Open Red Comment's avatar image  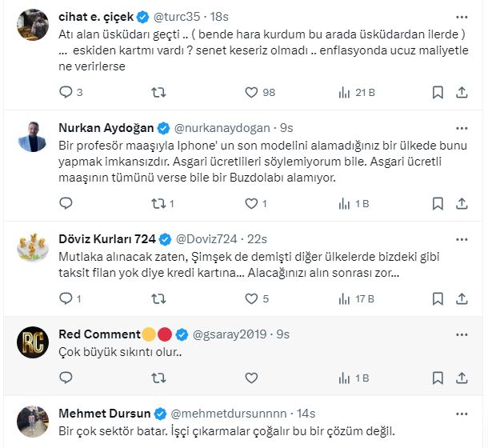[33, 342]
